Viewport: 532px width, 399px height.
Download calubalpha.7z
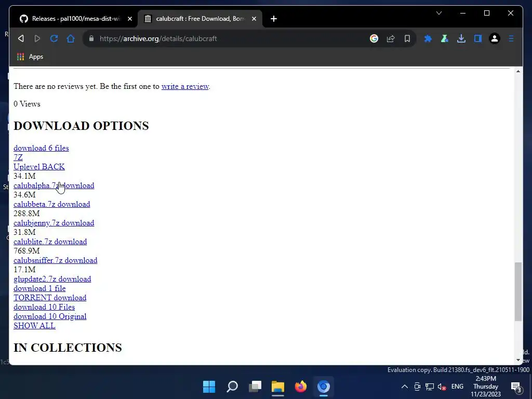54,185
